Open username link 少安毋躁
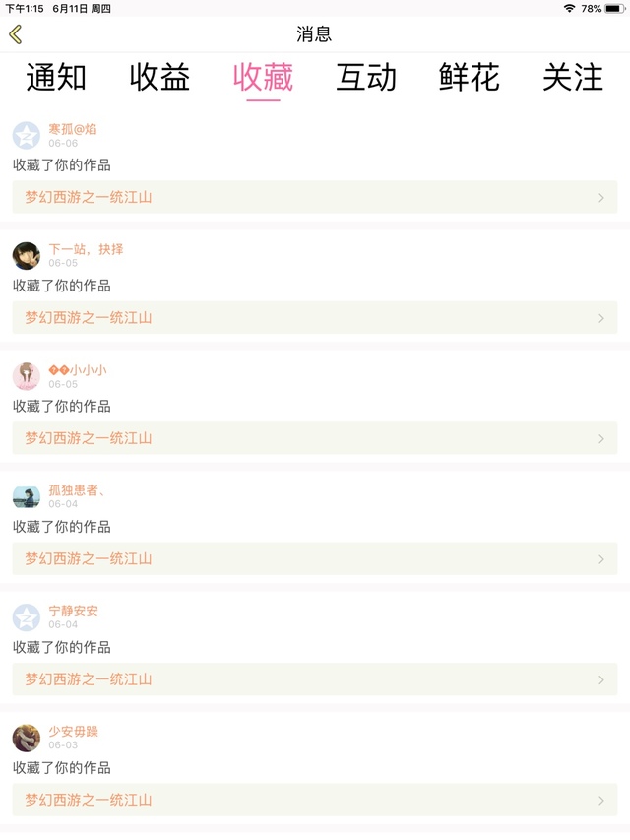Viewport: 630px width, 840px height. [74, 732]
